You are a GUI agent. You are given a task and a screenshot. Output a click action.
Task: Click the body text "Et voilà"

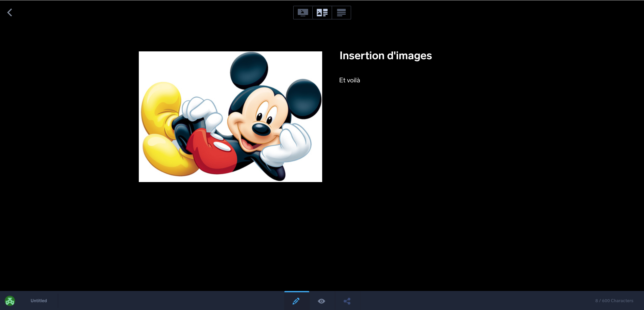point(349,80)
